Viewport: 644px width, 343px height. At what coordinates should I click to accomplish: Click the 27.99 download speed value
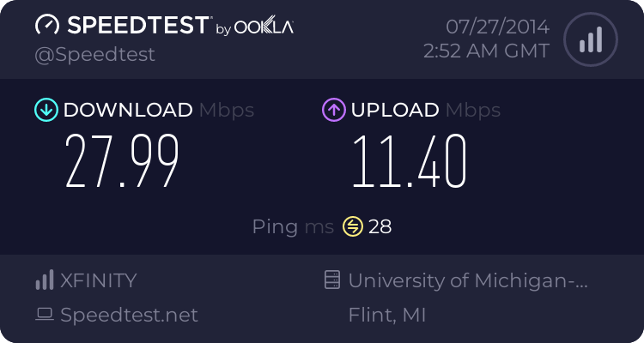[122, 162]
